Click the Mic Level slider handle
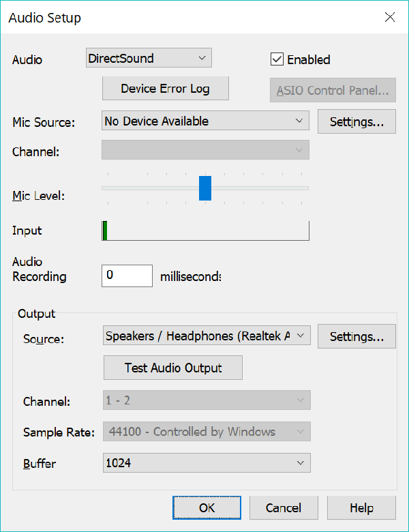This screenshot has width=409, height=532. (x=205, y=188)
